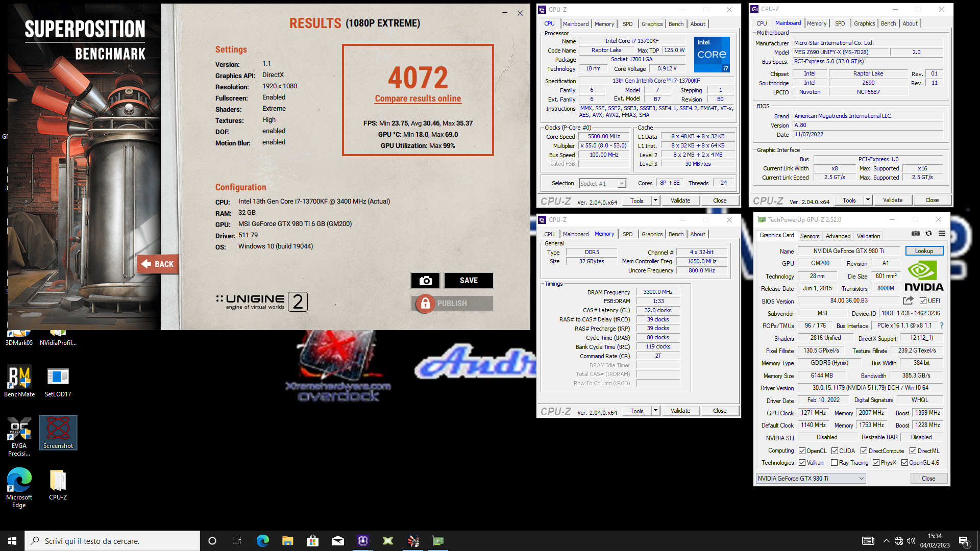Click the GPU-Z camera screenshot icon

916,234
